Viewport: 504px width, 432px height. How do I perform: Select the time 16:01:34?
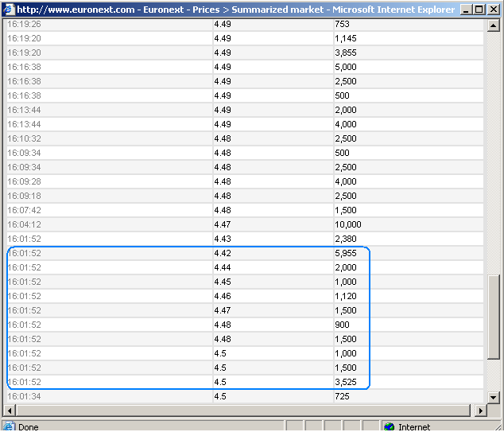tap(24, 396)
